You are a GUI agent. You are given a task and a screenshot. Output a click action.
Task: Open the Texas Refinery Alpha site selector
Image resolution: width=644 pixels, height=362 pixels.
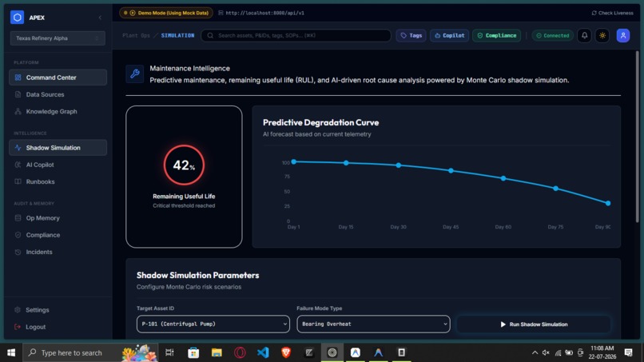pyautogui.click(x=58, y=38)
